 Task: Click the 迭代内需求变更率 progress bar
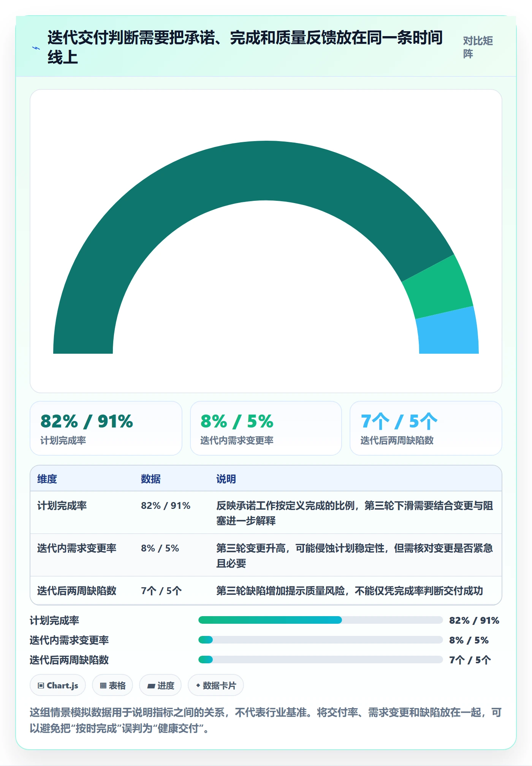321,640
